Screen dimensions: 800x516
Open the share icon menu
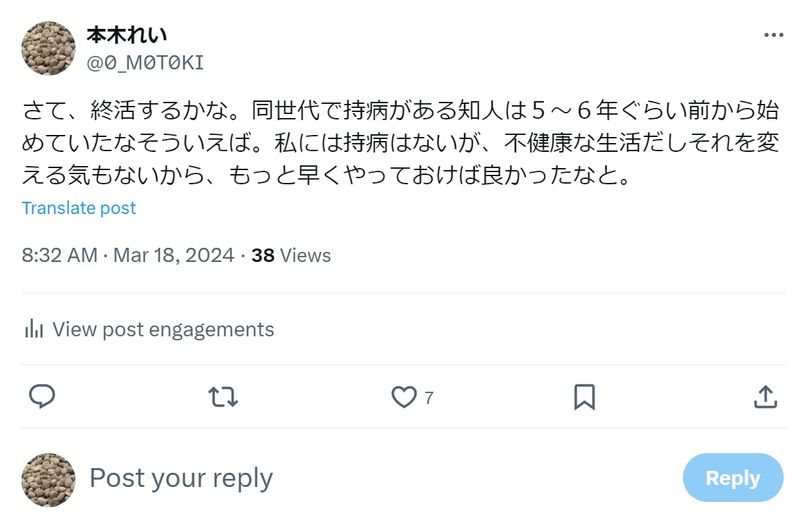tap(765, 397)
